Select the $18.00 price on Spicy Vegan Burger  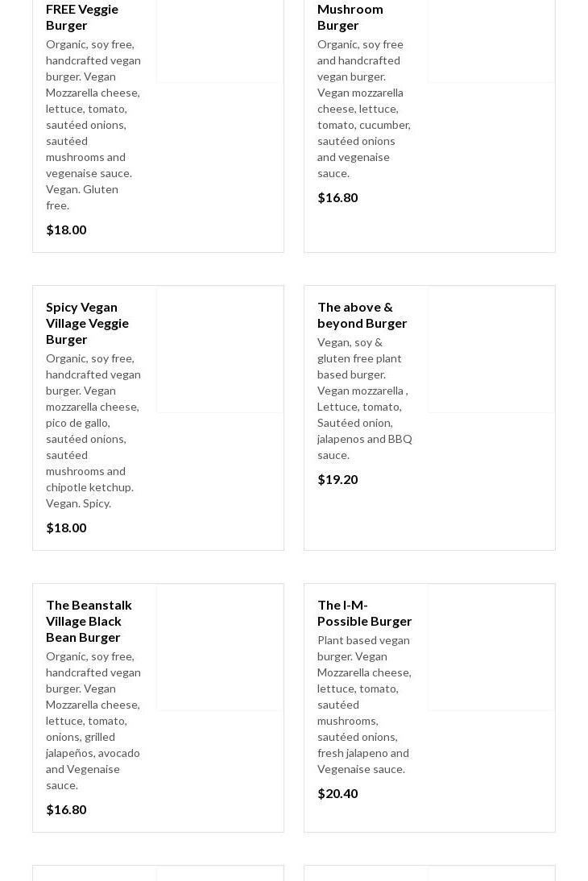point(66,527)
